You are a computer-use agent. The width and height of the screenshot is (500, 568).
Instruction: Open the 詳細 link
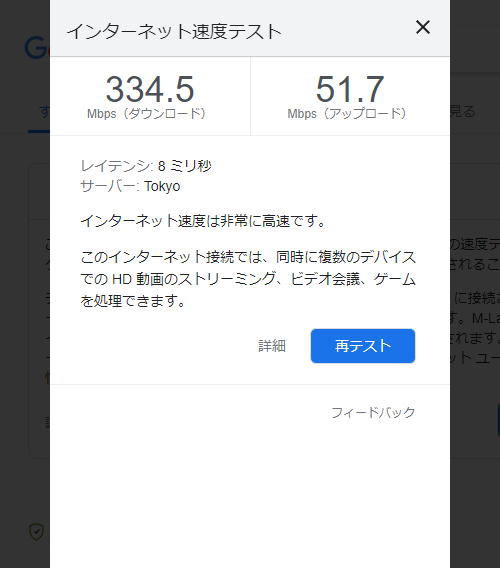272,346
